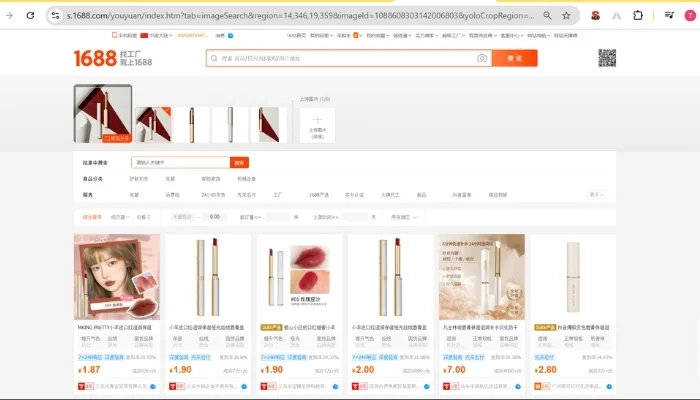Viewport: 700px width, 400px height.
Task: Open the media control playlist icon
Action: 669,16
